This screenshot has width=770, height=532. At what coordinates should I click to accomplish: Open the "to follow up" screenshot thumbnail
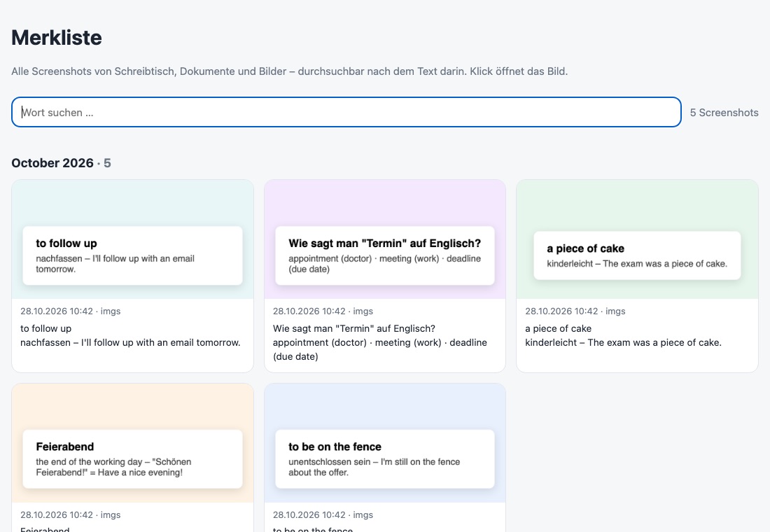click(132, 239)
